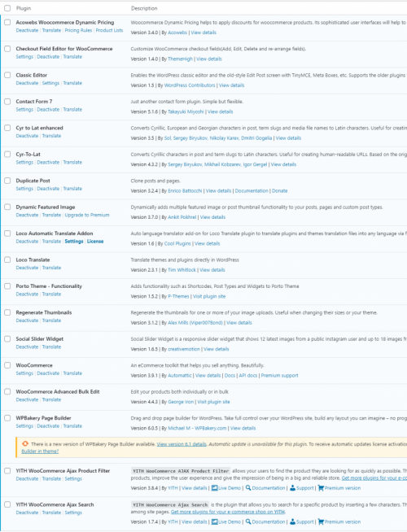This screenshot has width=407, height=532.
Task: Open the License link for Loco Automatic Translate Addon
Action: pos(95,242)
